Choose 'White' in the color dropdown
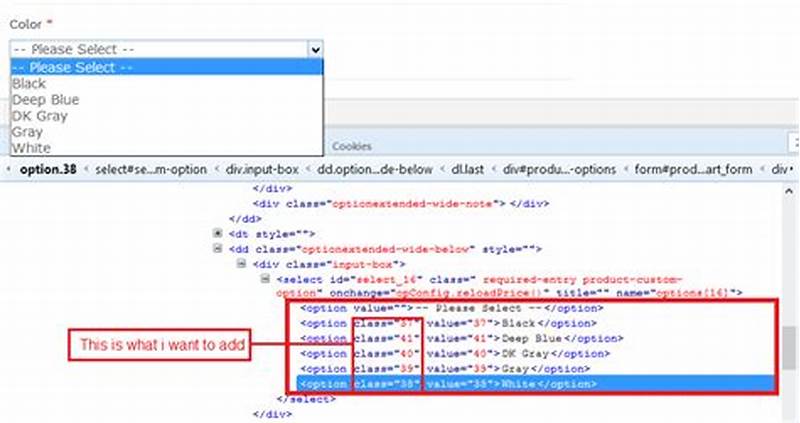Image resolution: width=800 pixels, height=423 pixels. point(167,147)
